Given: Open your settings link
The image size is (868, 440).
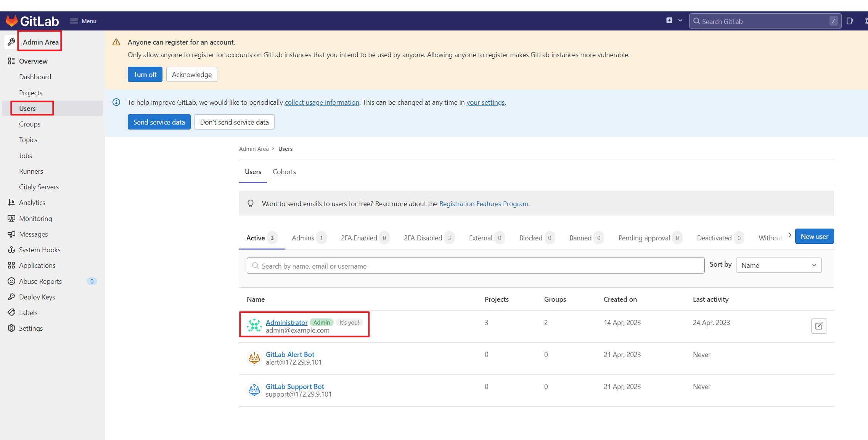Looking at the screenshot, I should [485, 102].
